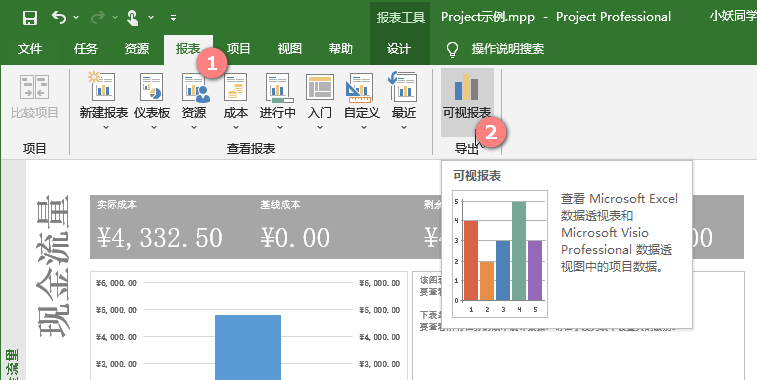
Task: Open the 自定义 reports icon
Action: (360, 87)
